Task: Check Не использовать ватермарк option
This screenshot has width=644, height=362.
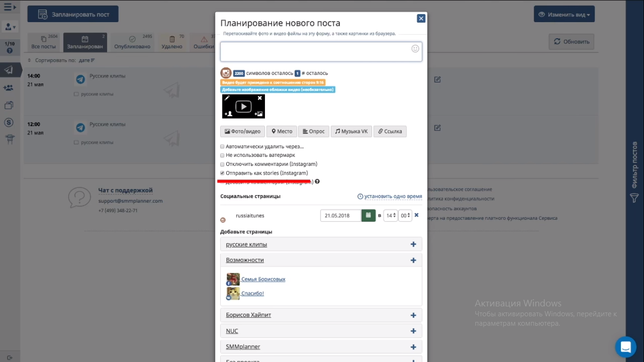Action: tap(223, 155)
